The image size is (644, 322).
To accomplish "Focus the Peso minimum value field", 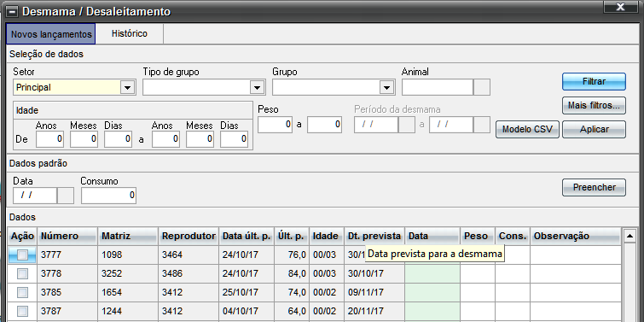I will [x=275, y=124].
